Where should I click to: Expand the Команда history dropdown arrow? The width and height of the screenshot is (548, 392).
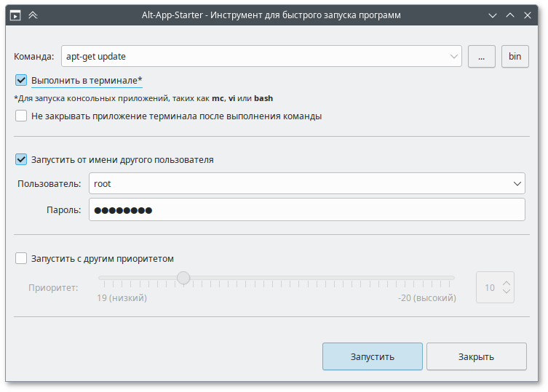[454, 56]
